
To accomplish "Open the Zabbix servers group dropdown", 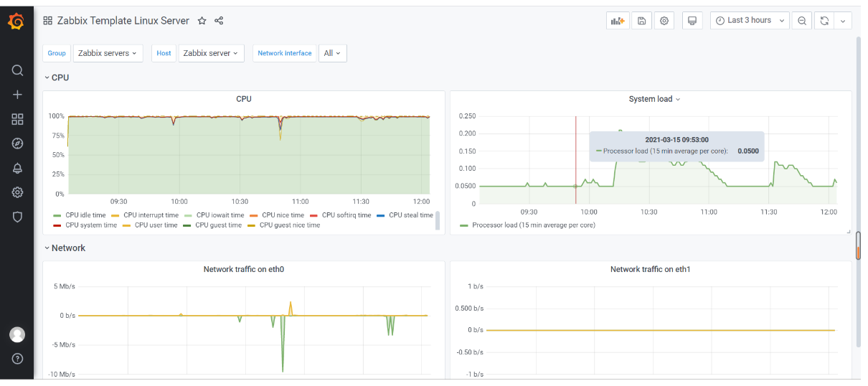I will click(108, 53).
